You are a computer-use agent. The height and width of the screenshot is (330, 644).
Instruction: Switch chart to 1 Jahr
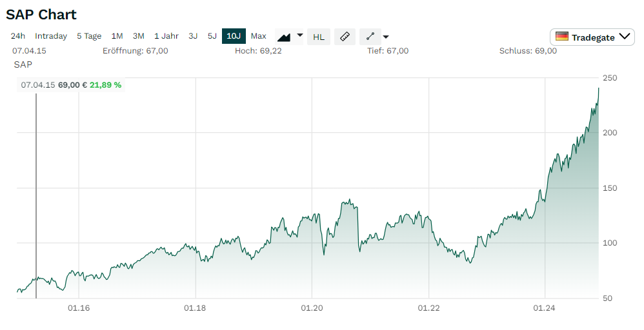pos(166,36)
